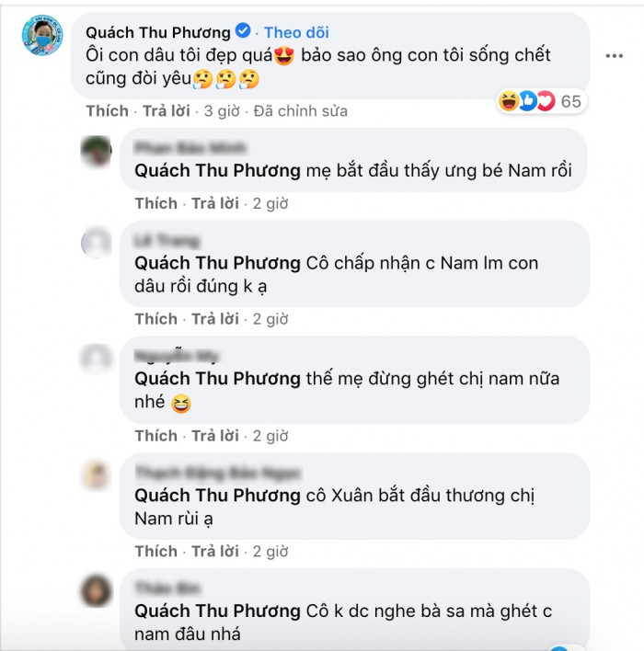Reply to the main comment with Trả lời
644x651 pixels.
click(167, 111)
